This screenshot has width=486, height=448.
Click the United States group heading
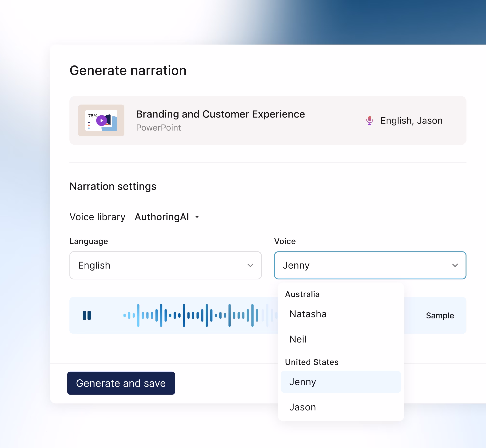click(x=311, y=362)
